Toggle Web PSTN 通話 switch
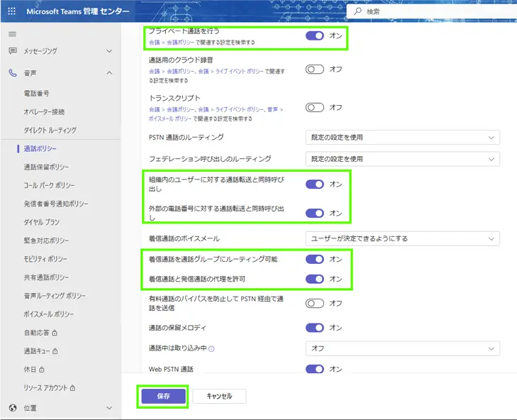517x420 pixels. click(315, 369)
